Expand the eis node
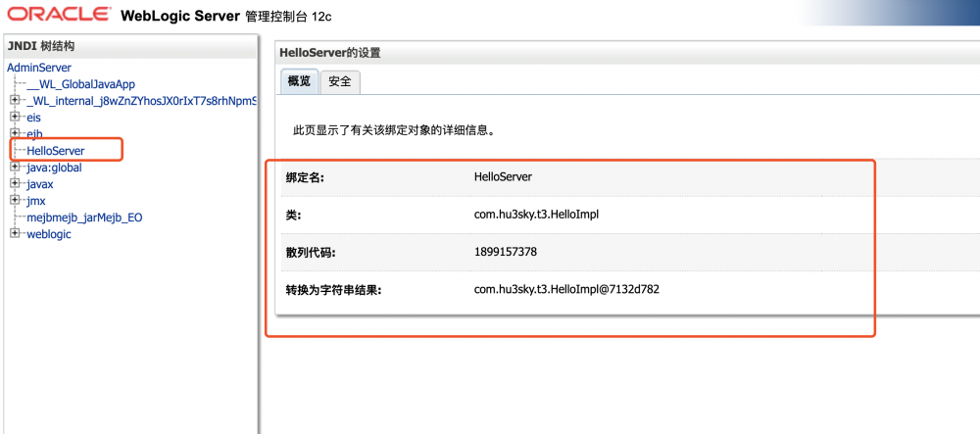 15,117
